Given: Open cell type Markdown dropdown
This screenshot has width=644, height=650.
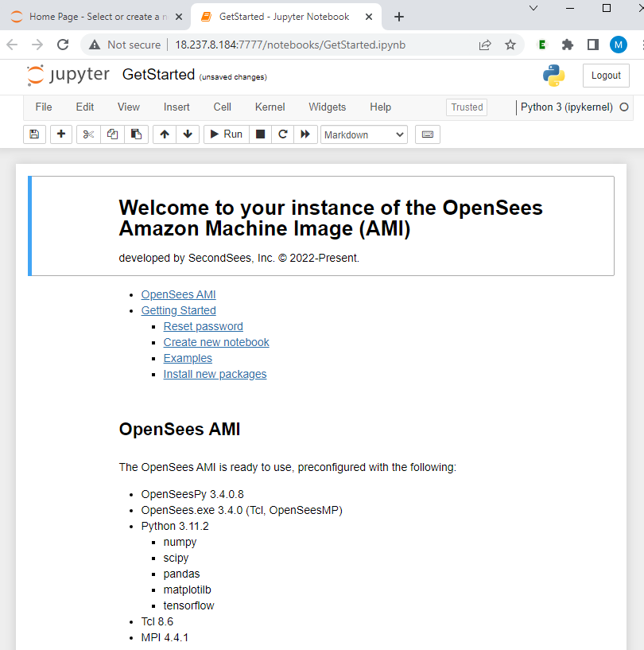Looking at the screenshot, I should point(364,134).
